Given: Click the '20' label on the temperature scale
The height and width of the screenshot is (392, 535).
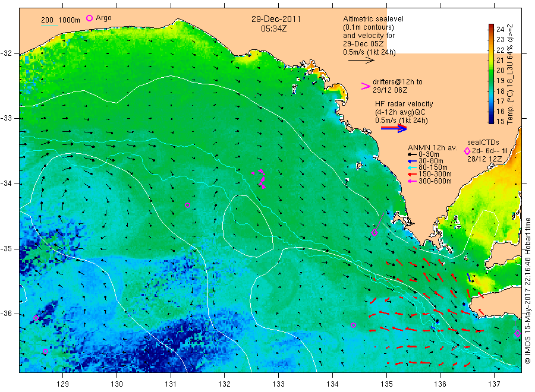Looking at the screenshot, I should pyautogui.click(x=500, y=70).
